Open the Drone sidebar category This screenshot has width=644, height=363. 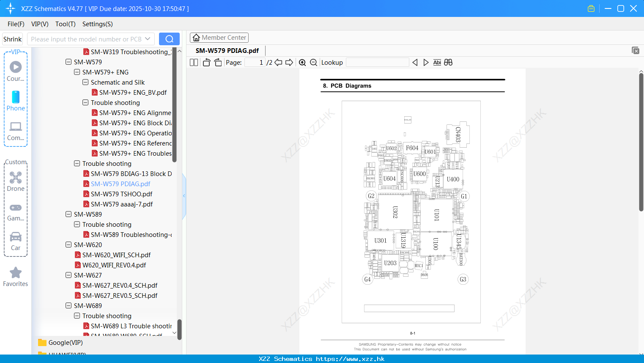click(x=16, y=181)
